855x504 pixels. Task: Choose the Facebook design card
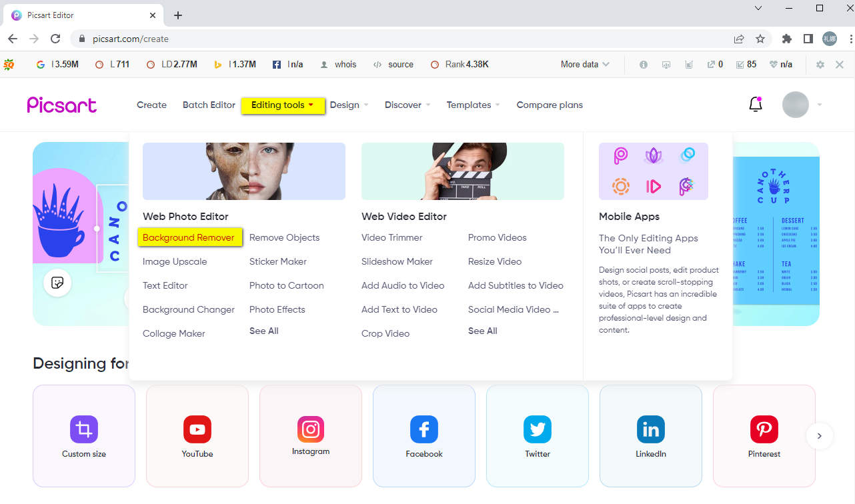(424, 436)
